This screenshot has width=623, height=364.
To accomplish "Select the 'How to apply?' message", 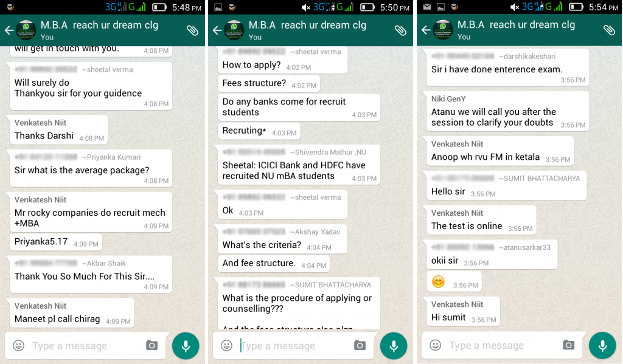I will (x=282, y=60).
